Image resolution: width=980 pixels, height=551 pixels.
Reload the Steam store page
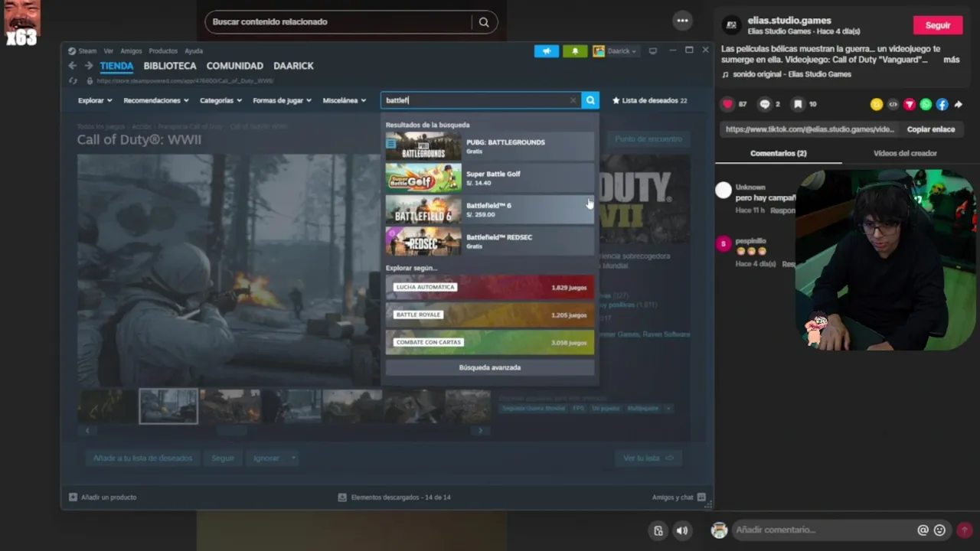(x=73, y=80)
